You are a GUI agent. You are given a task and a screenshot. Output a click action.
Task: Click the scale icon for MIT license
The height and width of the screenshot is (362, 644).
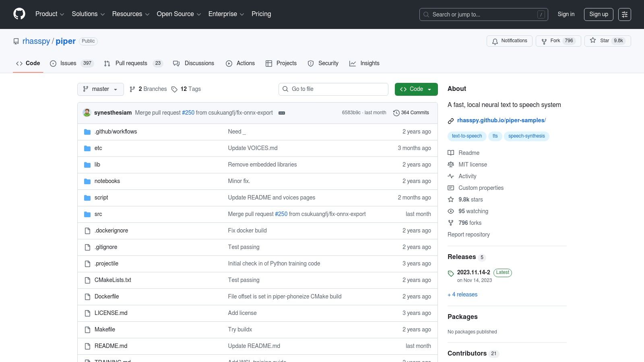[x=451, y=165]
